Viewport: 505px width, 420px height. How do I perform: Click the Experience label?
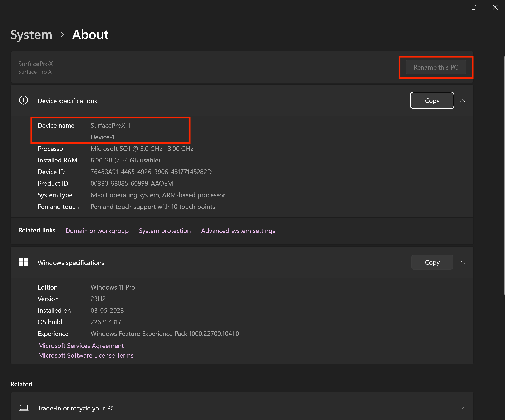53,334
